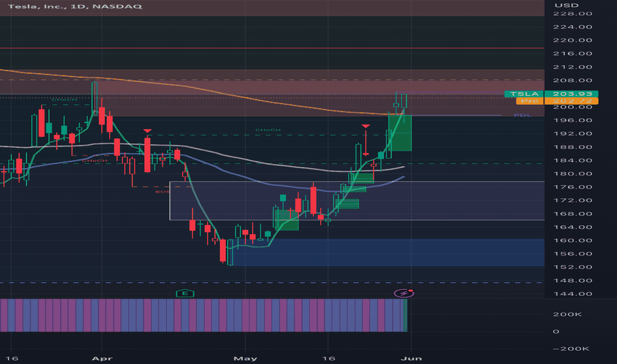
Task: Click the 168.00 price axis label
Action: pos(573,214)
